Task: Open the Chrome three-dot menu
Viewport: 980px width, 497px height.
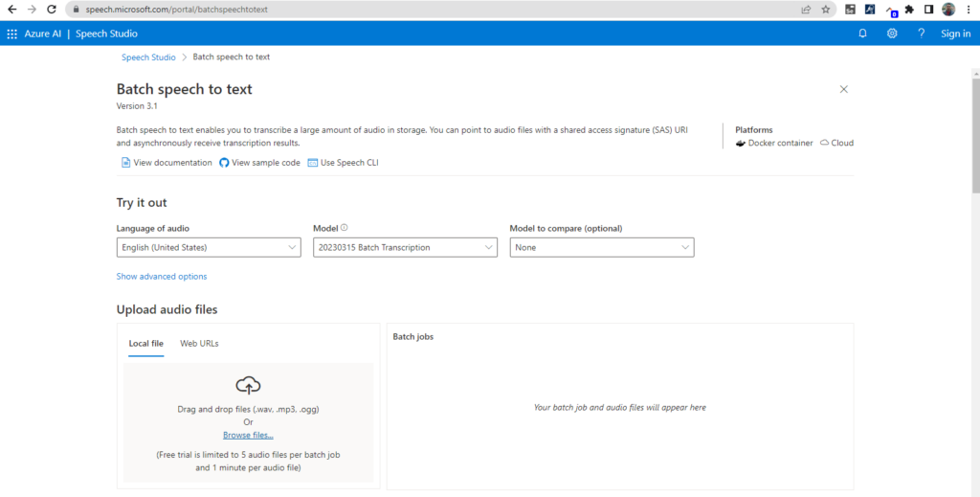Action: pyautogui.click(x=969, y=10)
